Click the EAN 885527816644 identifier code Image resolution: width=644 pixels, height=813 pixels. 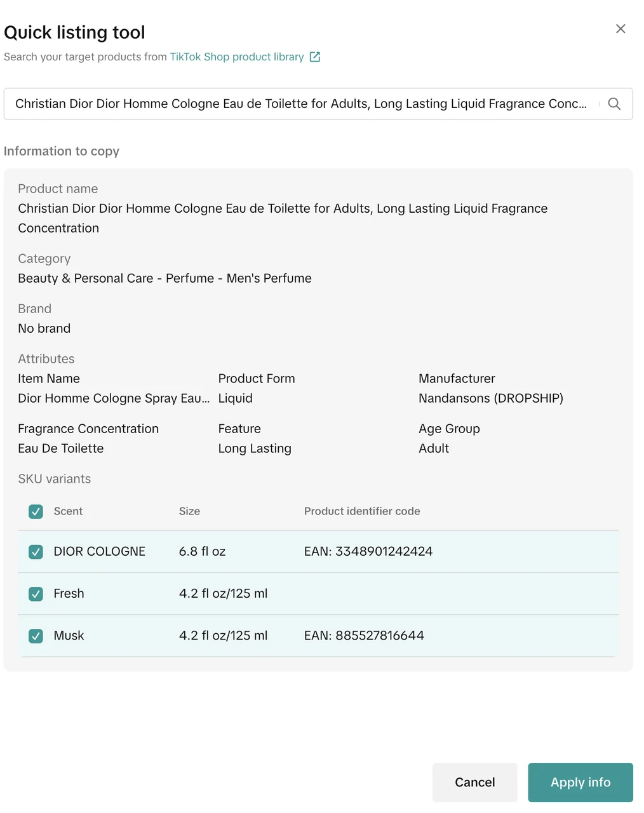point(364,635)
